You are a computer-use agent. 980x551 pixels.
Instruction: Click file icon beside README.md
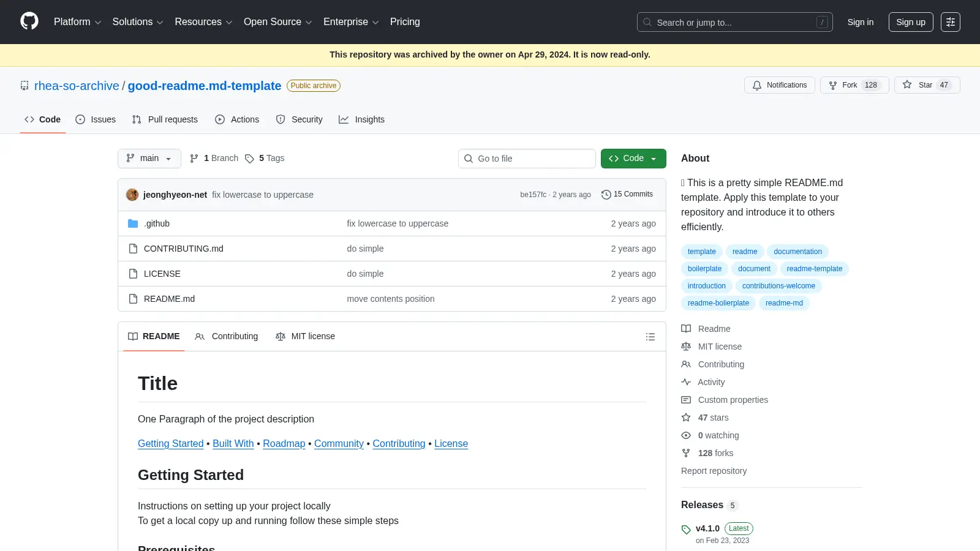133,299
